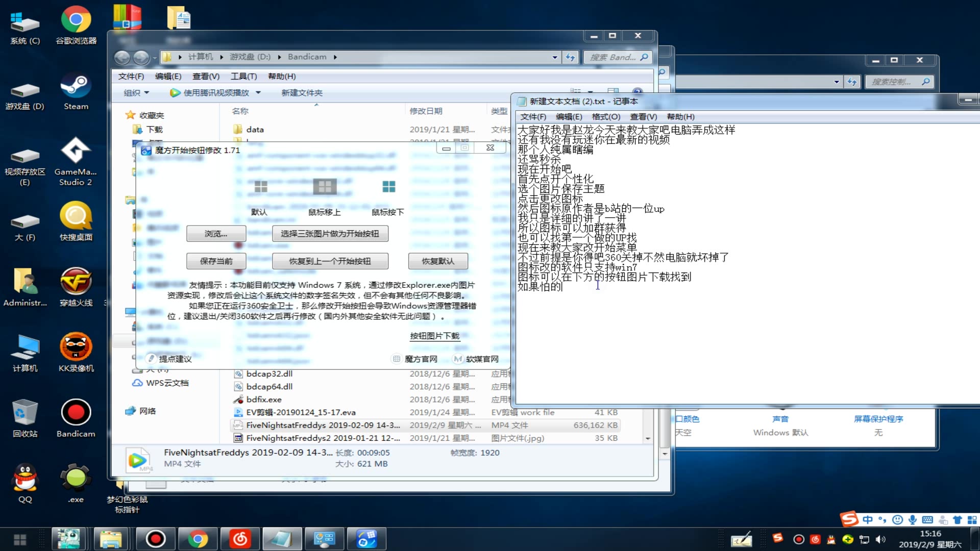The image size is (980, 551).
Task: Click Explorer refresh button
Action: click(570, 57)
